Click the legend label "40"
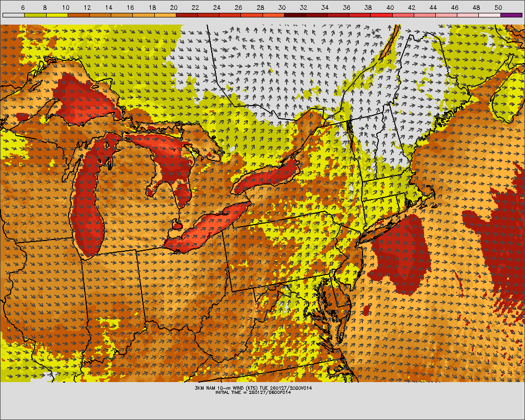 [x=390, y=7]
